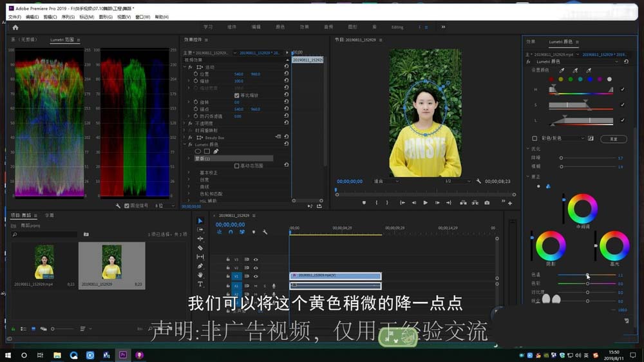The width and height of the screenshot is (644, 362).
Task: Select the Ripple Edit tool
Action: 200,239
